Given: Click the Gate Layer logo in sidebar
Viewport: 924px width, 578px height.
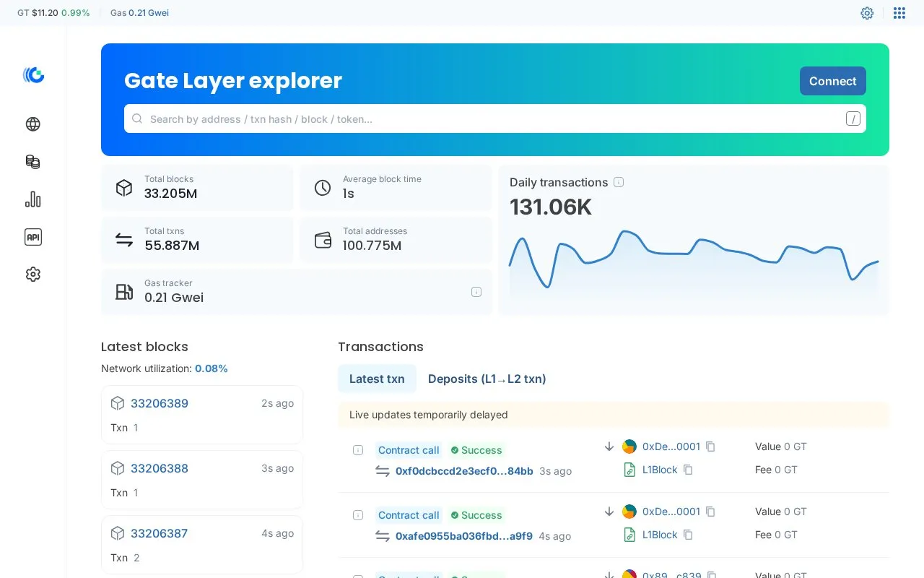Looking at the screenshot, I should point(33,74).
